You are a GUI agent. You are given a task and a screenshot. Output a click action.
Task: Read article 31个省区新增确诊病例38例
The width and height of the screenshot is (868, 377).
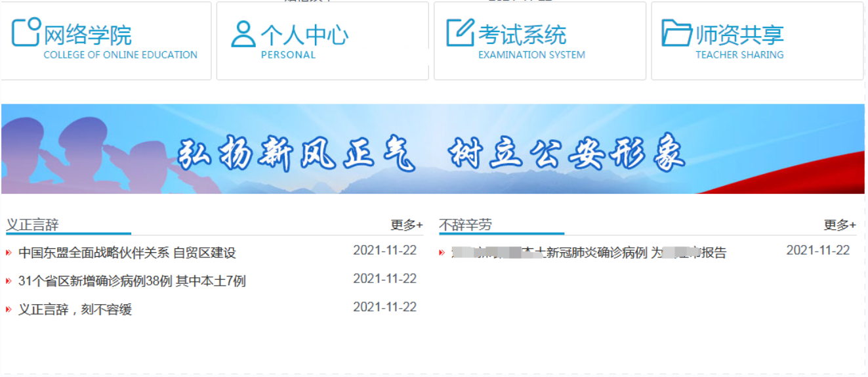[132, 281]
